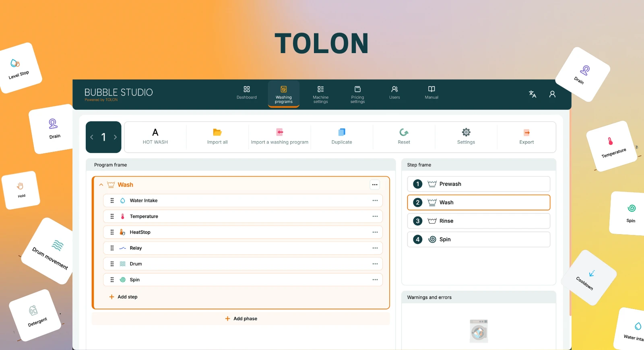Click Import all folder icon
This screenshot has height=350, width=644.
[x=217, y=132]
